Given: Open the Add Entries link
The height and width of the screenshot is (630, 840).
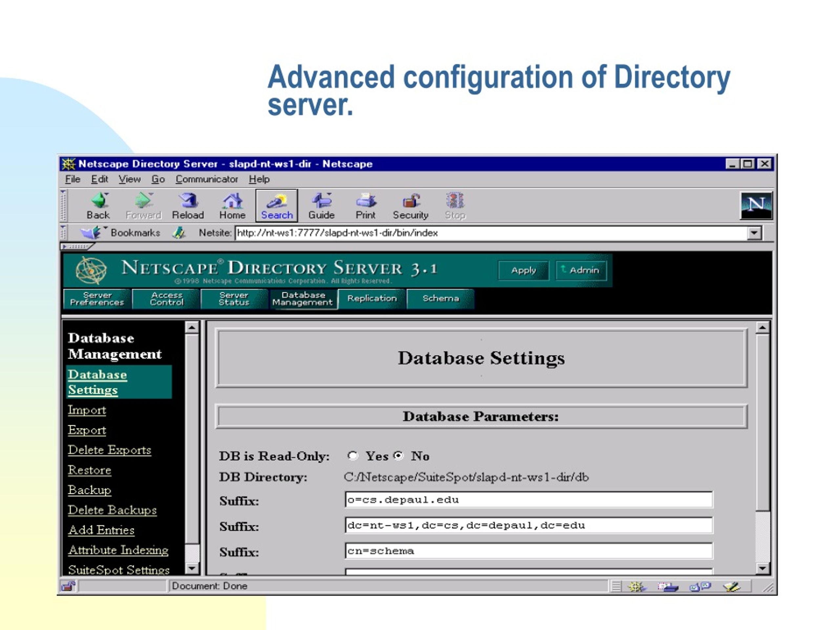Looking at the screenshot, I should coord(101,530).
